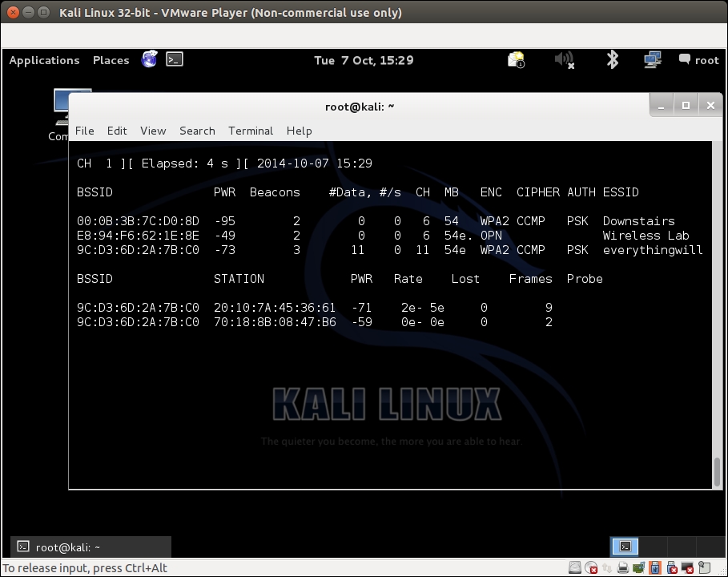
Task: Click VMware printer status icon
Action: 623,567
